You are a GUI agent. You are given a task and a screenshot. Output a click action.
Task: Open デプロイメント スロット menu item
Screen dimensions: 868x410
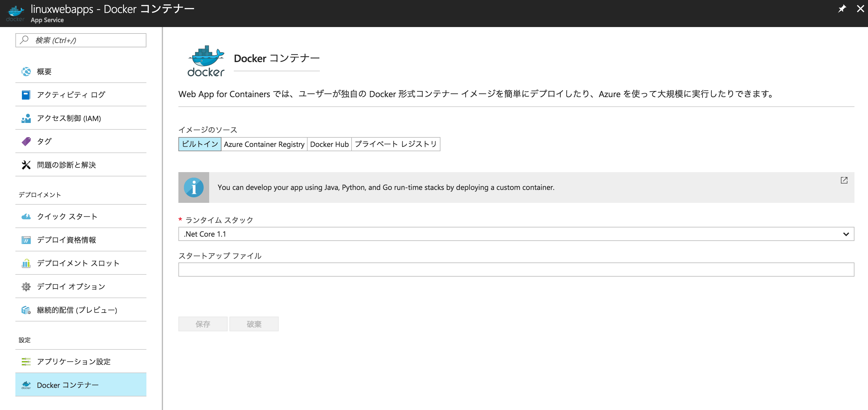point(81,263)
